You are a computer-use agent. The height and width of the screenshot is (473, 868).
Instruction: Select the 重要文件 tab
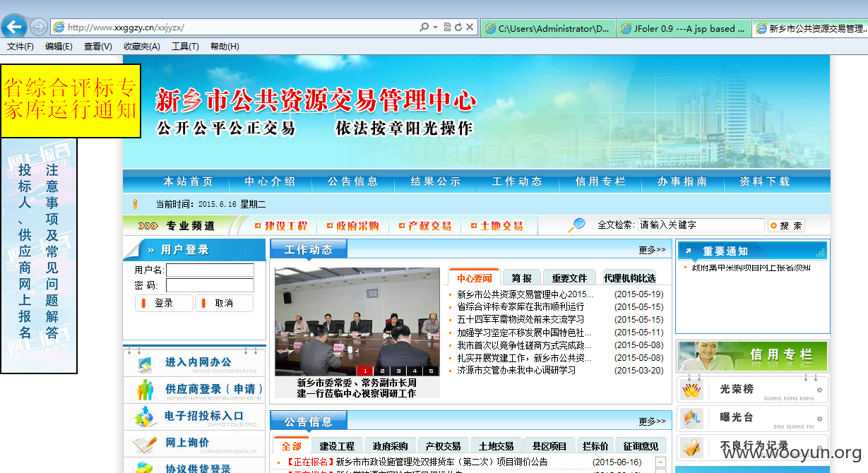point(569,278)
